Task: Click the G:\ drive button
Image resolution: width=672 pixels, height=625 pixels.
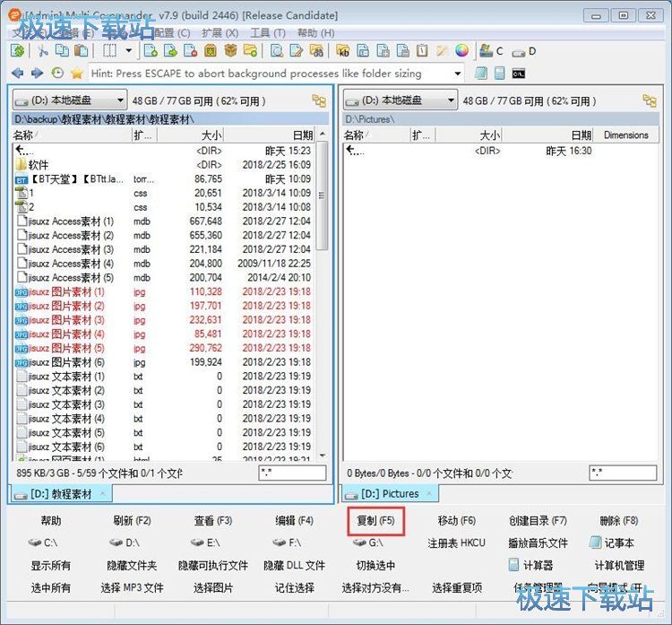Action: pyautogui.click(x=368, y=543)
